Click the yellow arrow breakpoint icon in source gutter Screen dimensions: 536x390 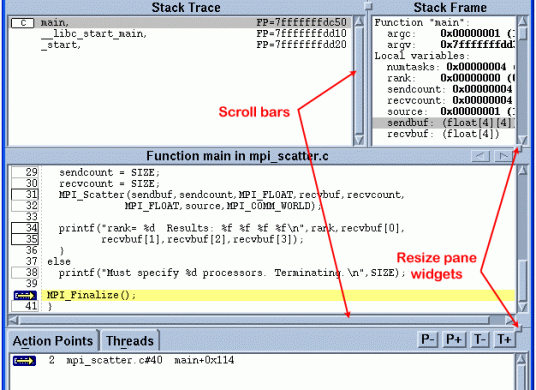[25, 295]
